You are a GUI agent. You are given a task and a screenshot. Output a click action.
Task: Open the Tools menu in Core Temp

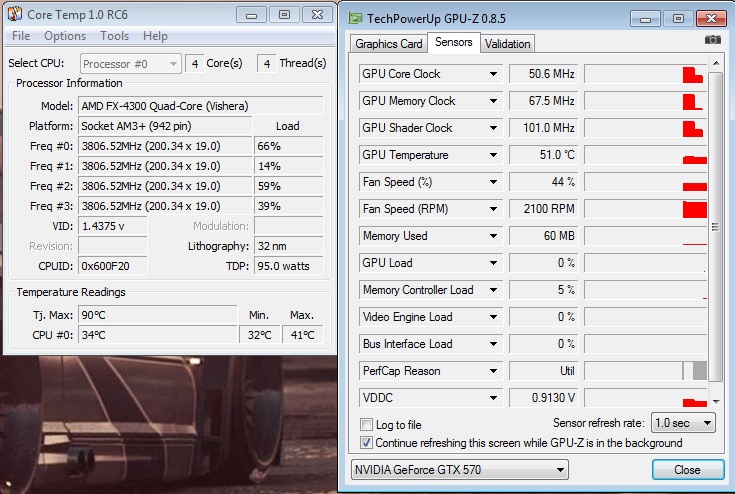114,36
